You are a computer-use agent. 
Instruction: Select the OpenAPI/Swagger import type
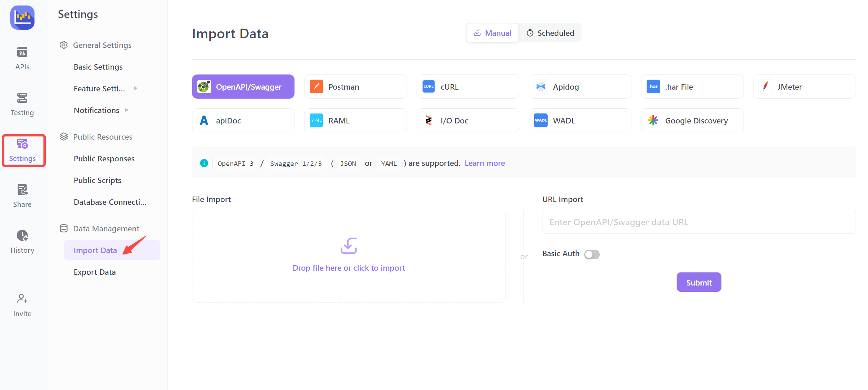243,87
